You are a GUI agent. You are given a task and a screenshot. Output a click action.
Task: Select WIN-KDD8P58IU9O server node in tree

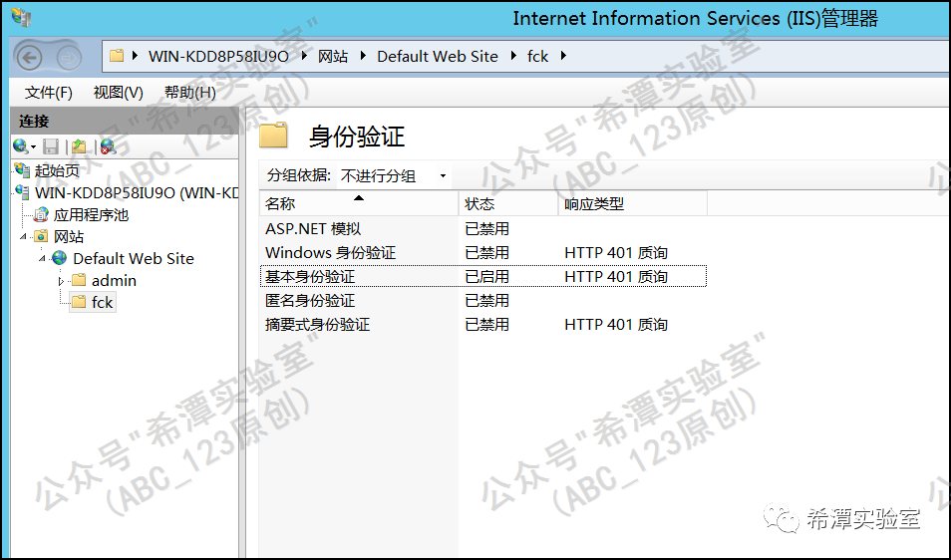tap(137, 192)
